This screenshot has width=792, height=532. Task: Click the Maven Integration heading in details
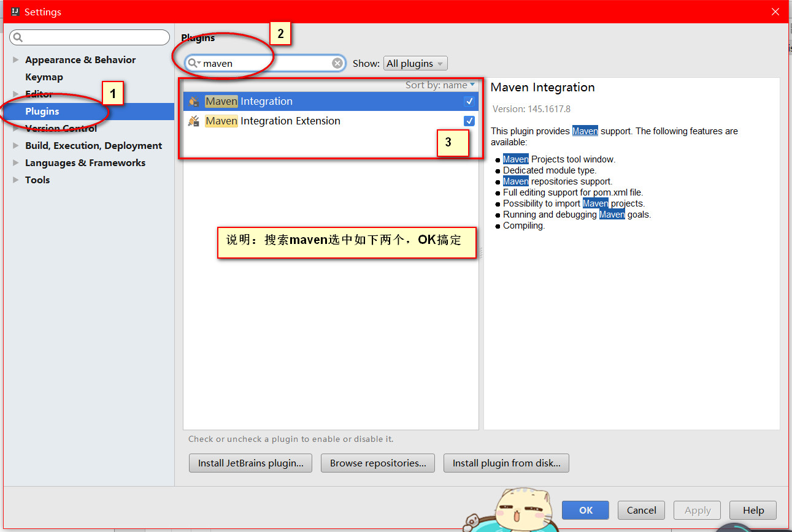[x=543, y=88]
